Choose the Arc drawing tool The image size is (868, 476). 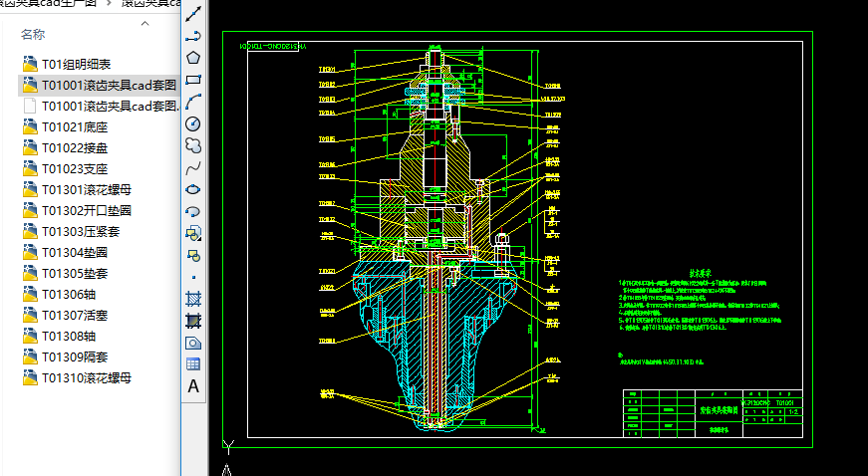[x=193, y=102]
